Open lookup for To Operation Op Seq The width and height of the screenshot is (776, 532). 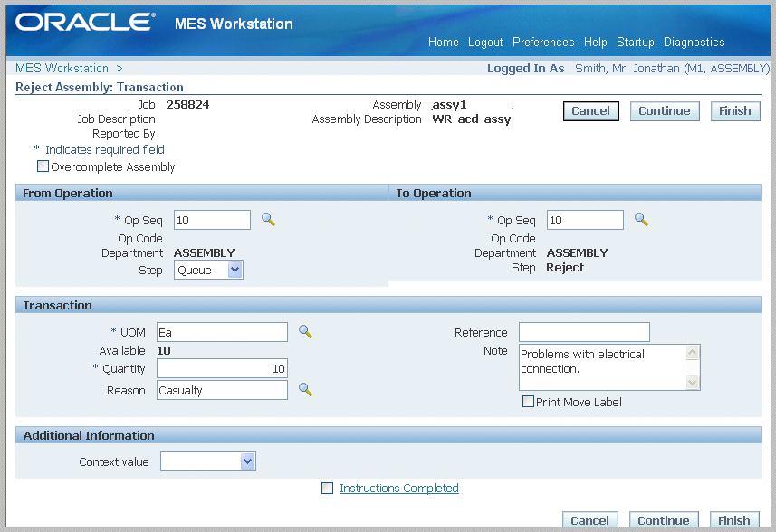641,220
